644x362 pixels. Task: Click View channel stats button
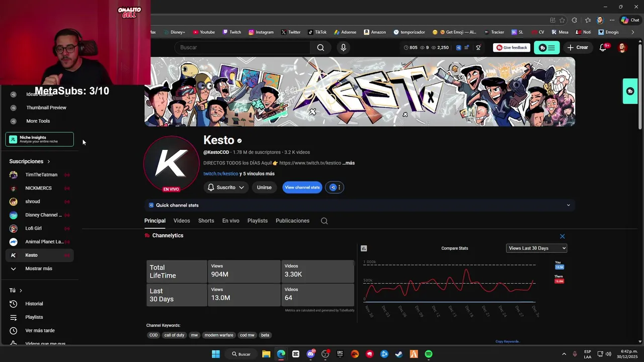(x=302, y=188)
